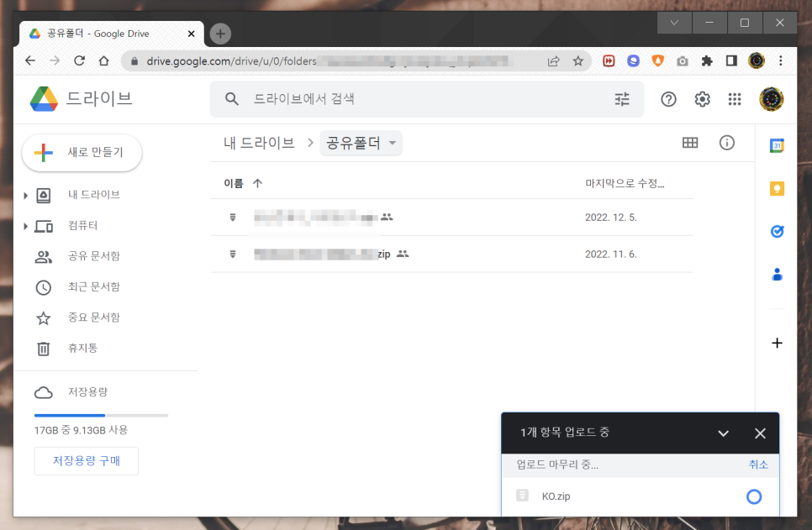
Task: Open 내 드라이브 in the sidebar
Action: [x=94, y=195]
